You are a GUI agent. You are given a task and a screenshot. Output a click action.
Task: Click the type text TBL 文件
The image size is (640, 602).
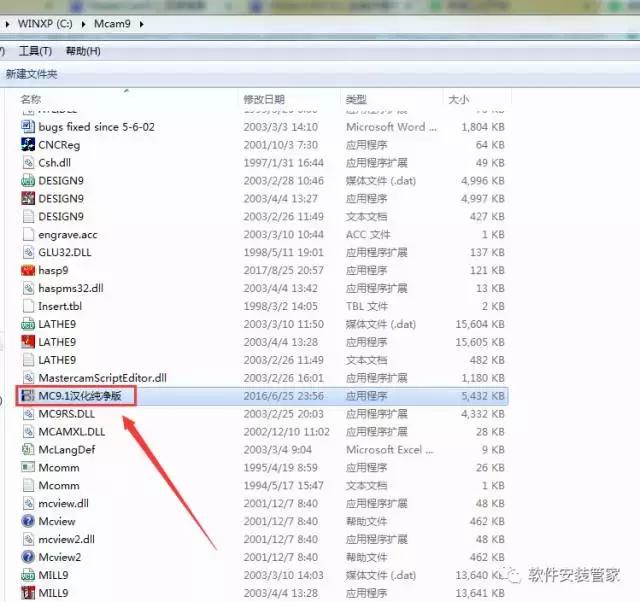[x=367, y=306]
